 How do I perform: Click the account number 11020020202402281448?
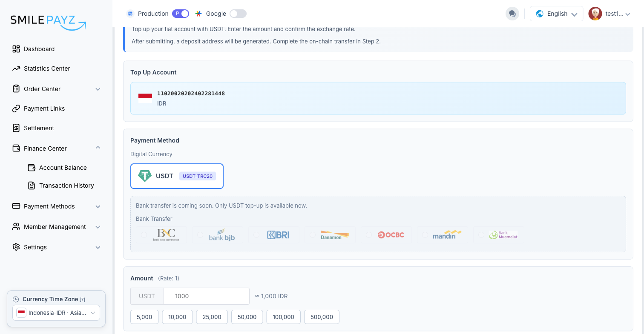pyautogui.click(x=191, y=94)
